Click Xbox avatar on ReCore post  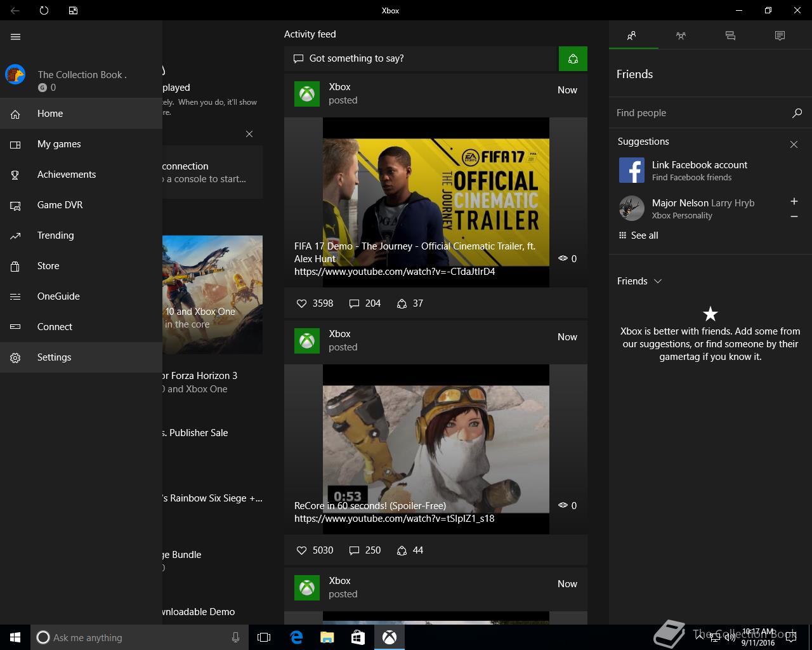click(307, 341)
